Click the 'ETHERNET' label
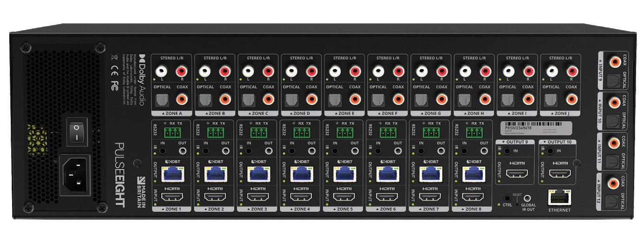 [x=560, y=210]
